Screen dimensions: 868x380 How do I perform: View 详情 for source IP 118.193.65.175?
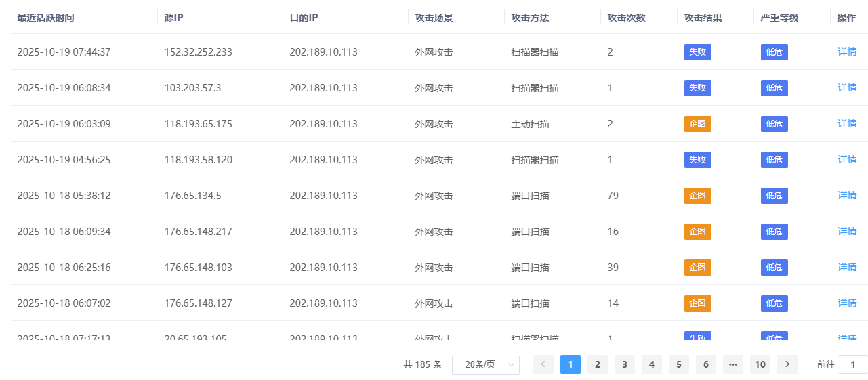tap(847, 123)
